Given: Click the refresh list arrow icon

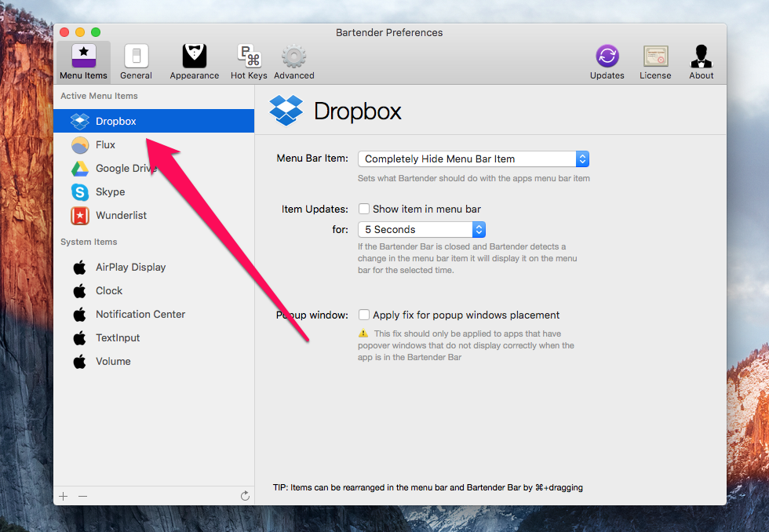Looking at the screenshot, I should (245, 496).
